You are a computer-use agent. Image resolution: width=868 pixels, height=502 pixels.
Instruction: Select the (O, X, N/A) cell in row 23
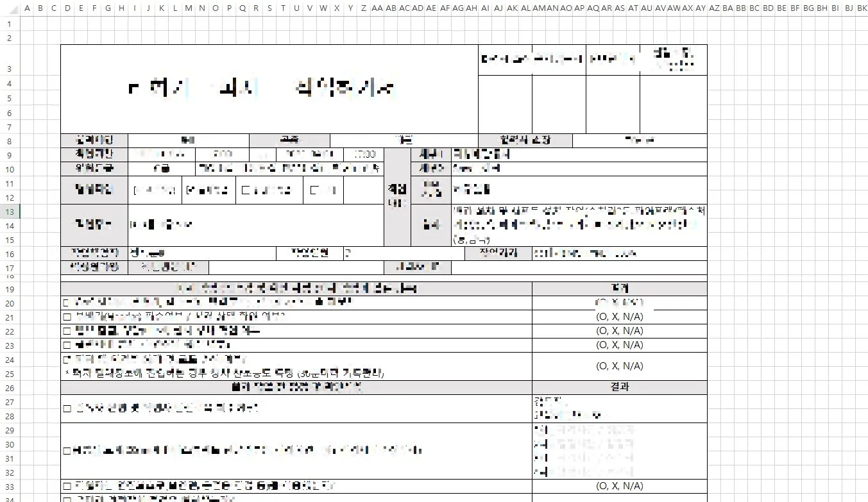[x=619, y=345]
